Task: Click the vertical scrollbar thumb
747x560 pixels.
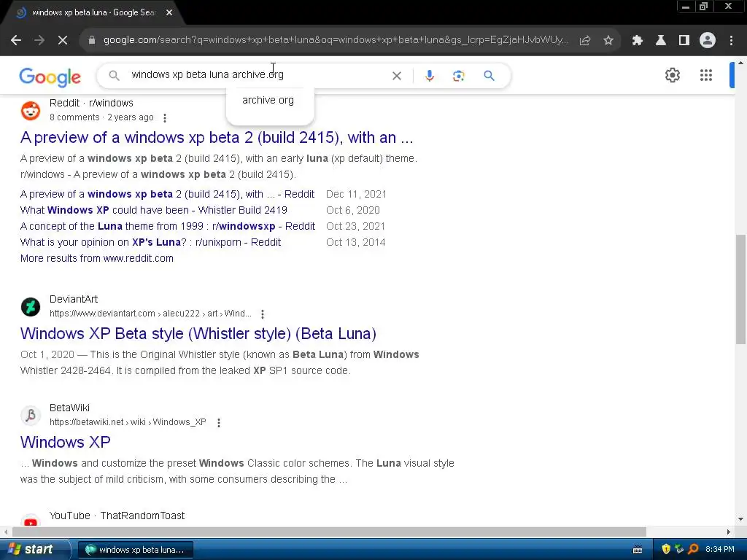Action: point(740,289)
